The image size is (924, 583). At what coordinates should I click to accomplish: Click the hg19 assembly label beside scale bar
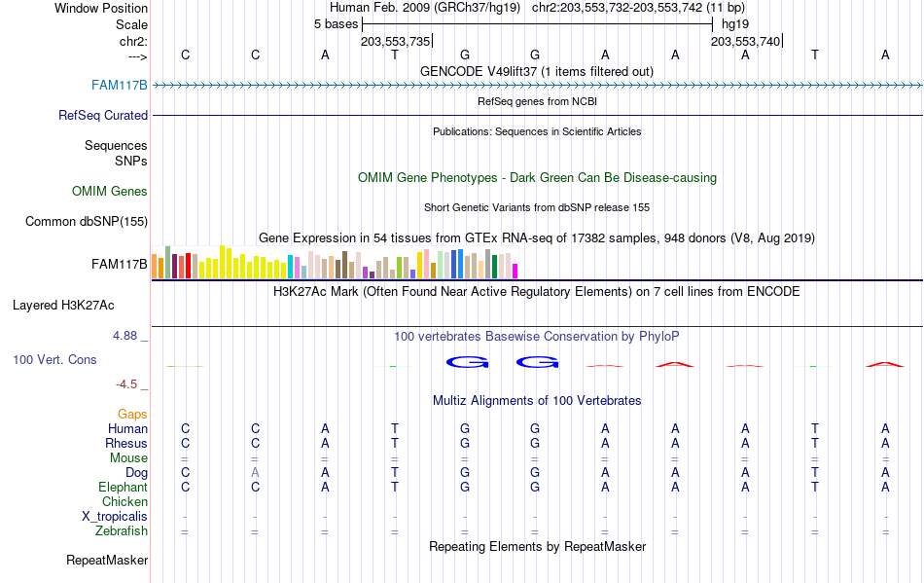735,24
